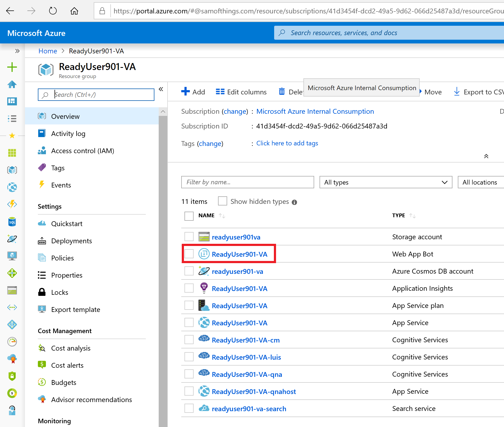Click Move in the toolbar
The image size is (504, 427).
coord(433,92)
